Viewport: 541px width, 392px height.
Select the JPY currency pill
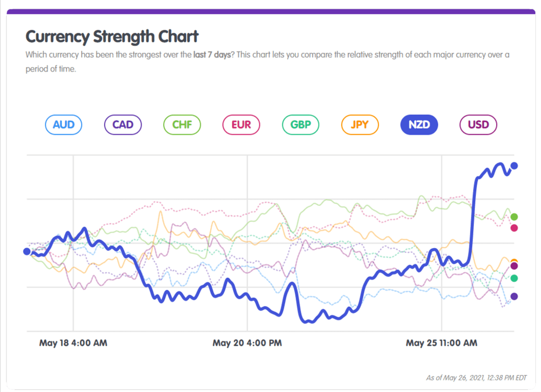coord(360,124)
